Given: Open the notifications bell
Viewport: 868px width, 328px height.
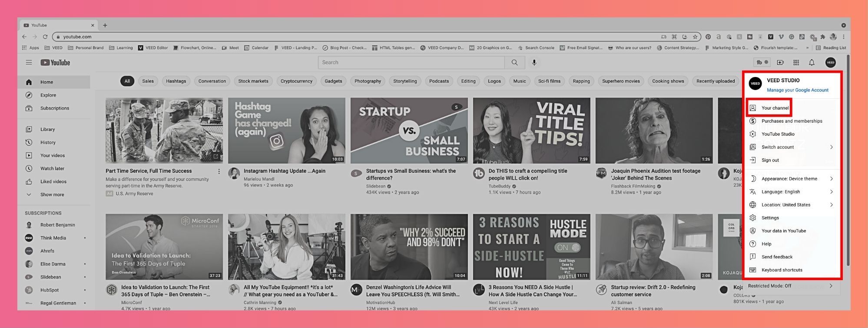Looking at the screenshot, I should [x=812, y=63].
